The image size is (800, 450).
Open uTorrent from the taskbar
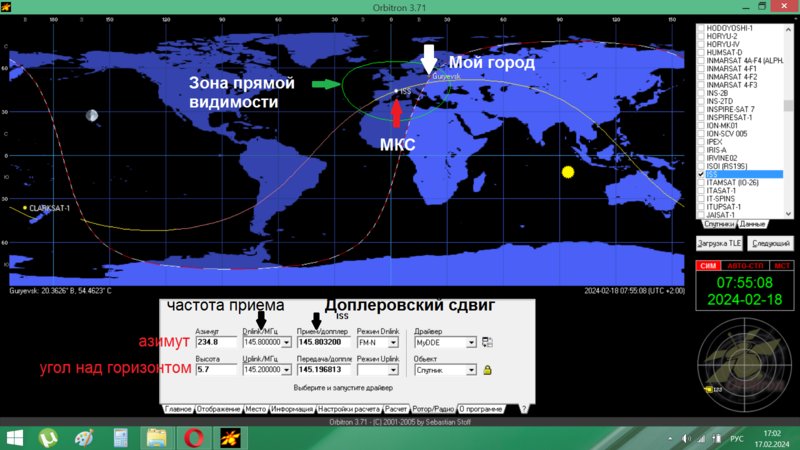coord(48,438)
